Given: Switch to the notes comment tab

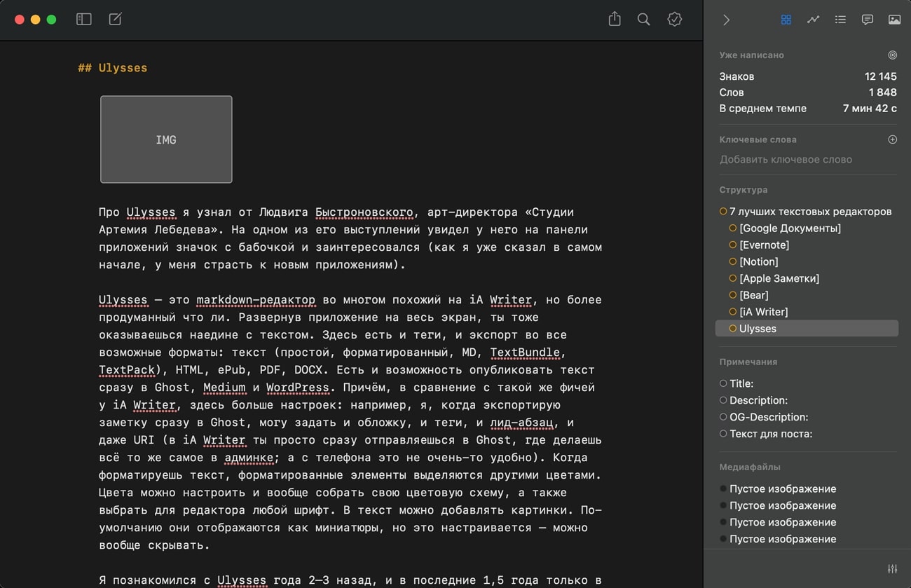Looking at the screenshot, I should point(868,20).
